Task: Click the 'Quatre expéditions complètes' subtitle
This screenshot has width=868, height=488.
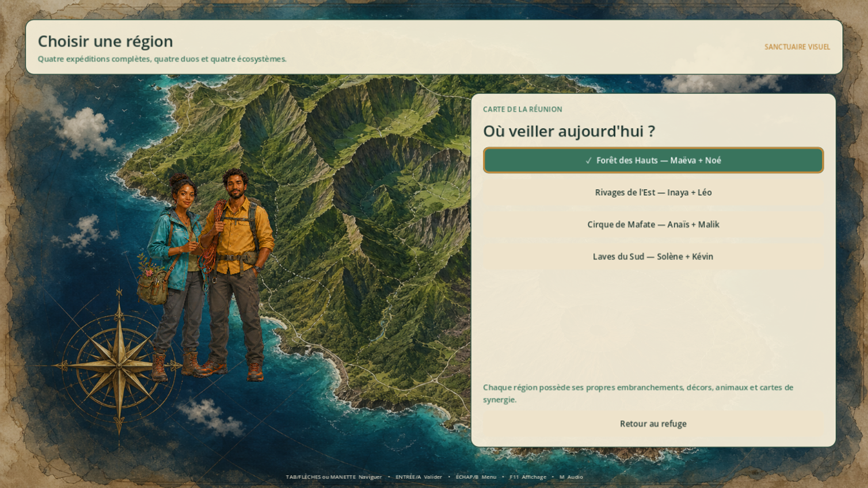Action: coord(162,59)
